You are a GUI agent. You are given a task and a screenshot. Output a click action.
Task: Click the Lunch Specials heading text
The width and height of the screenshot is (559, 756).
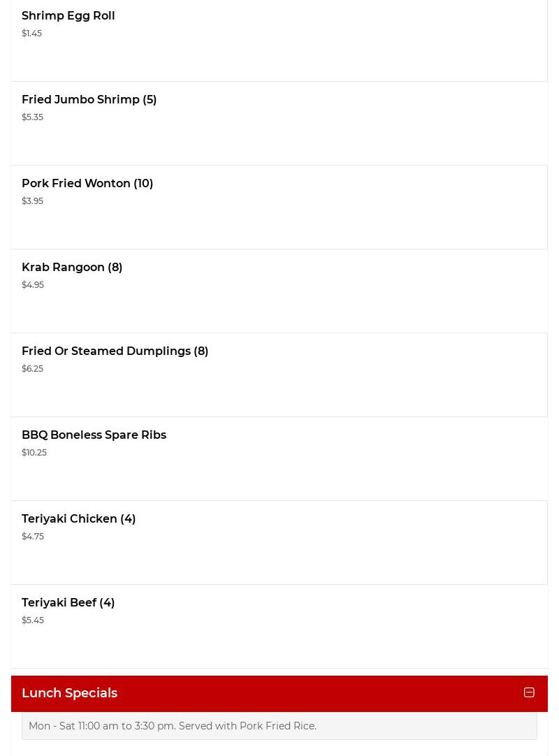pos(69,693)
